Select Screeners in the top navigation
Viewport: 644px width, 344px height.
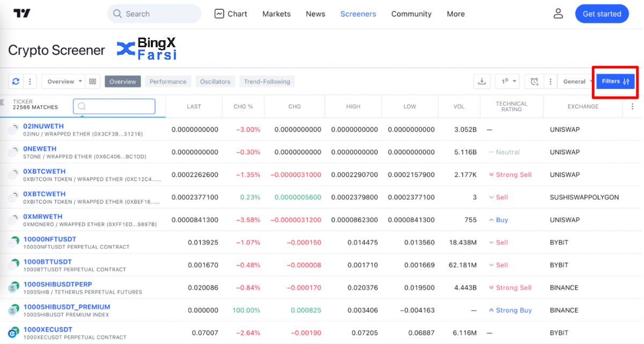(x=358, y=14)
